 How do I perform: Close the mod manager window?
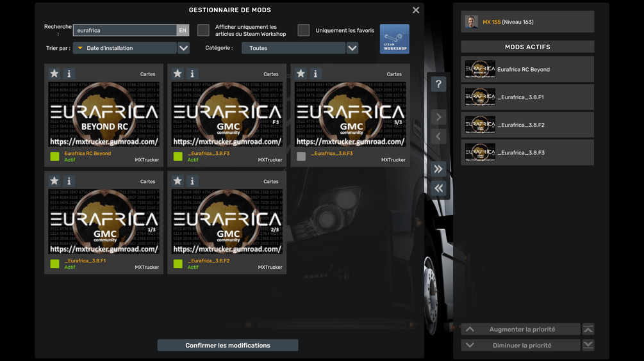[416, 10]
